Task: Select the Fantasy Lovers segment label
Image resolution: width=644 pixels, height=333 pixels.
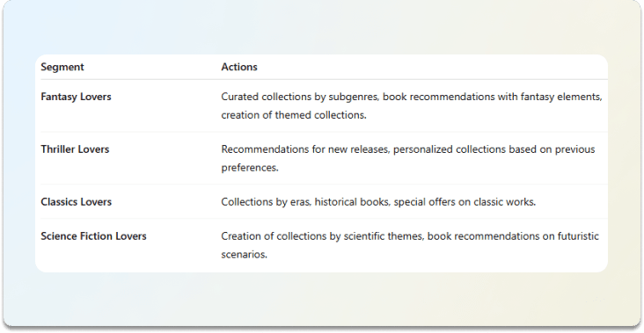Action: coord(76,97)
